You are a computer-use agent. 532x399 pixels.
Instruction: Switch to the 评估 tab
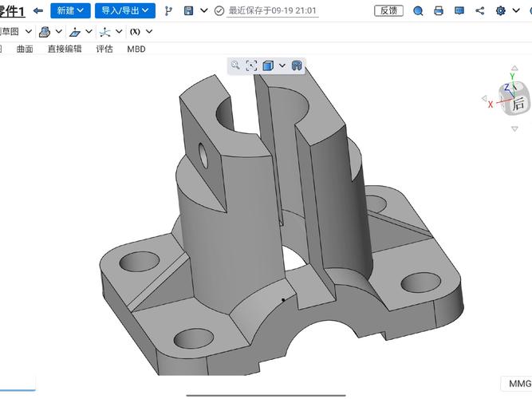pos(104,49)
